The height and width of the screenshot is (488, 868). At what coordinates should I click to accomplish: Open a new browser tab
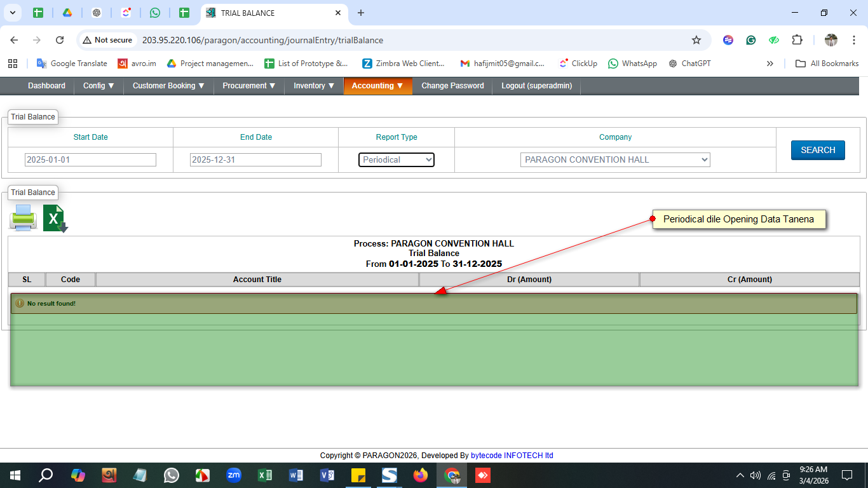pos(361,13)
